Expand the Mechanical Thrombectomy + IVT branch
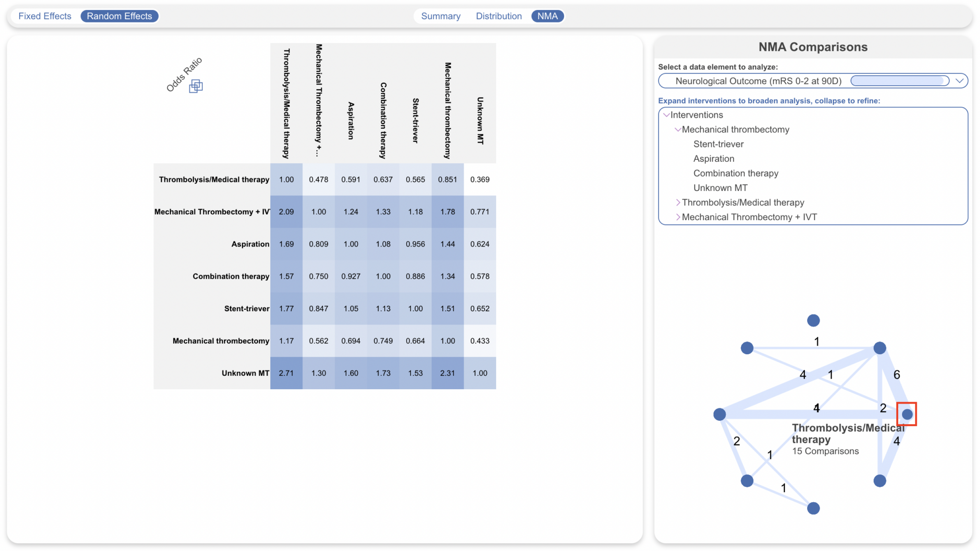Image resolution: width=980 pixels, height=551 pixels. pos(678,217)
